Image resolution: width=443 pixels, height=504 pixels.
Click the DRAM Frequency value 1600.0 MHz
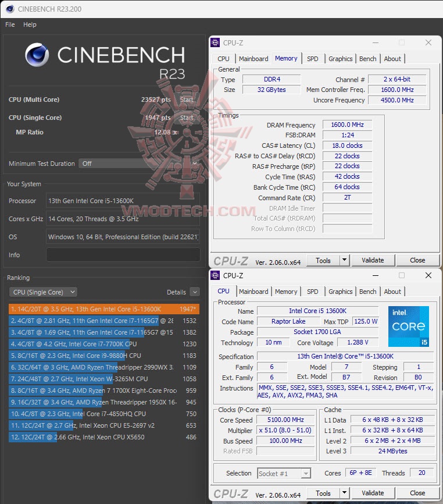pyautogui.click(x=347, y=125)
